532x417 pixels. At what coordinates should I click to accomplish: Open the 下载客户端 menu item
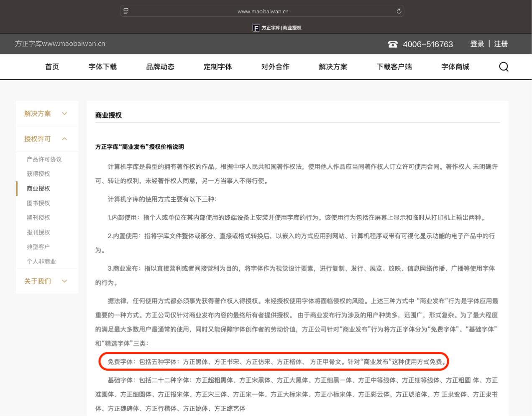pyautogui.click(x=394, y=67)
